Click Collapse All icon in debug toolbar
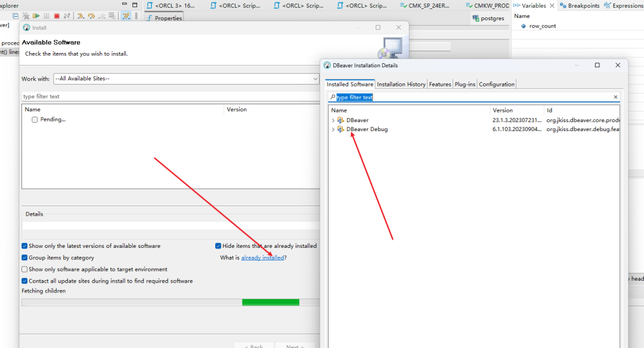The width and height of the screenshot is (644, 348). tap(15, 16)
